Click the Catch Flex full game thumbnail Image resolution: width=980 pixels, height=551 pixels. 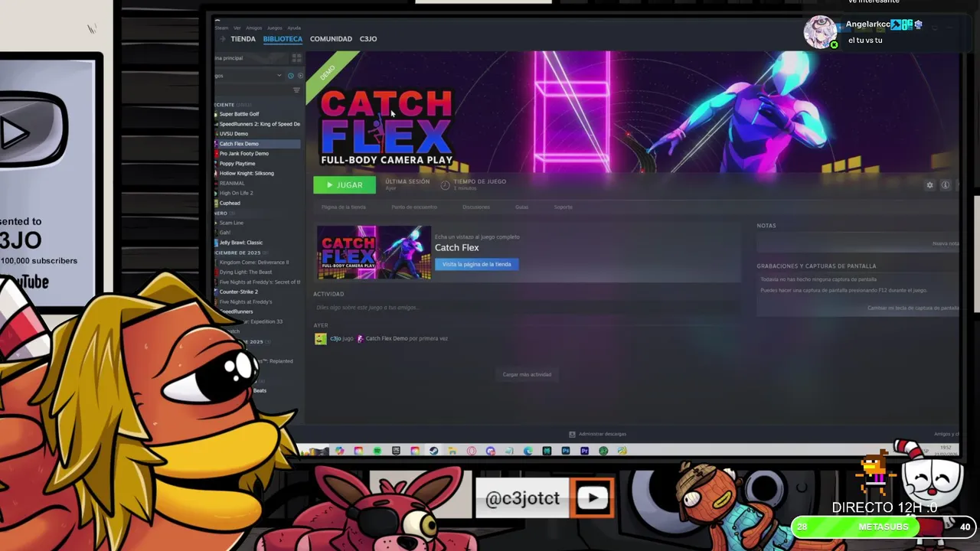coord(374,253)
